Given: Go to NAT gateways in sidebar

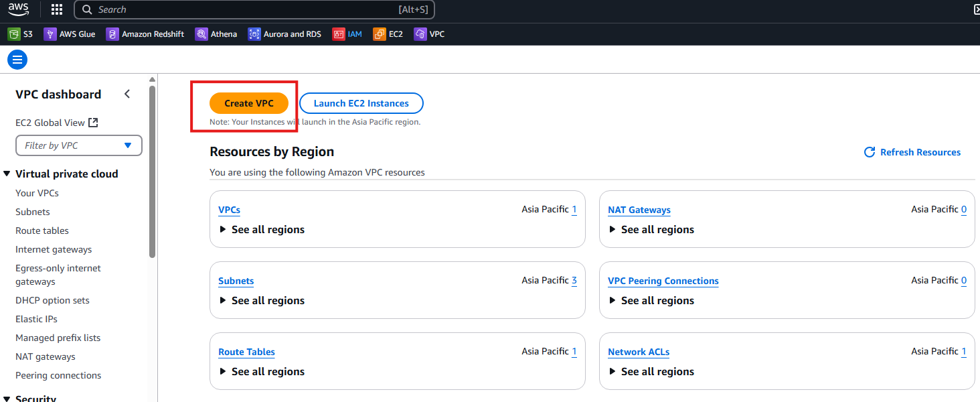Looking at the screenshot, I should coord(46,356).
